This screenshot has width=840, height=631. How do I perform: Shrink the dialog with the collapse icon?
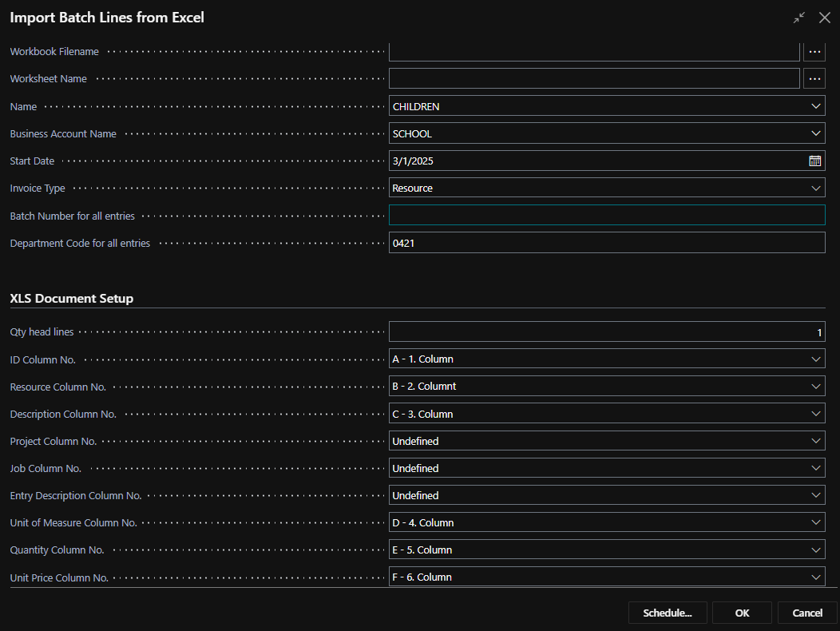tap(799, 18)
